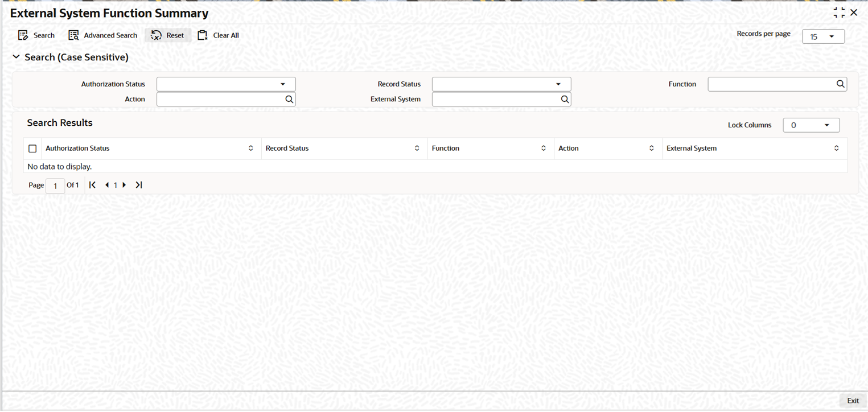Viewport: 868px width, 412px height.
Task: Sort by External System column
Action: click(x=837, y=149)
